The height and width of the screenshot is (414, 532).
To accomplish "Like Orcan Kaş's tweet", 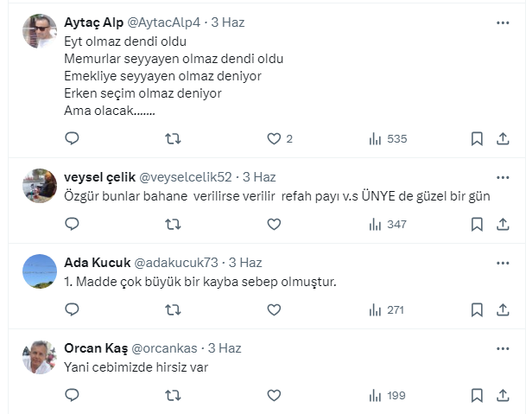I will pyautogui.click(x=274, y=395).
